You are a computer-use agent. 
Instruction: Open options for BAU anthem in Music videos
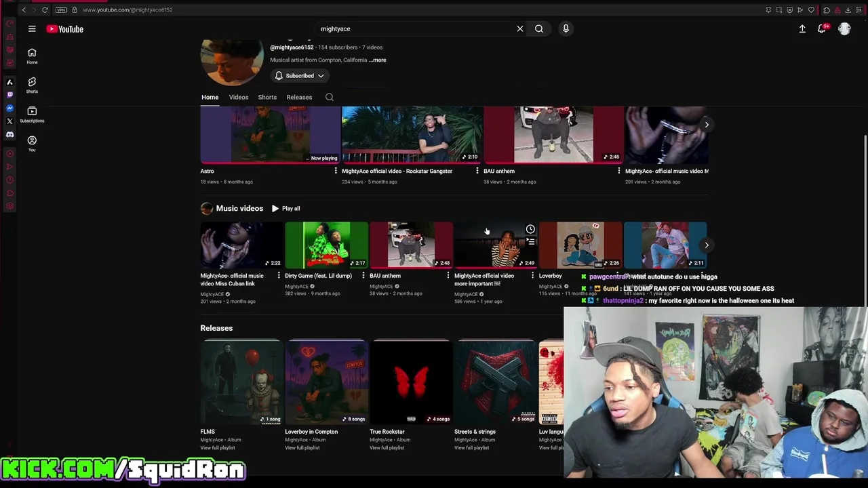click(448, 276)
